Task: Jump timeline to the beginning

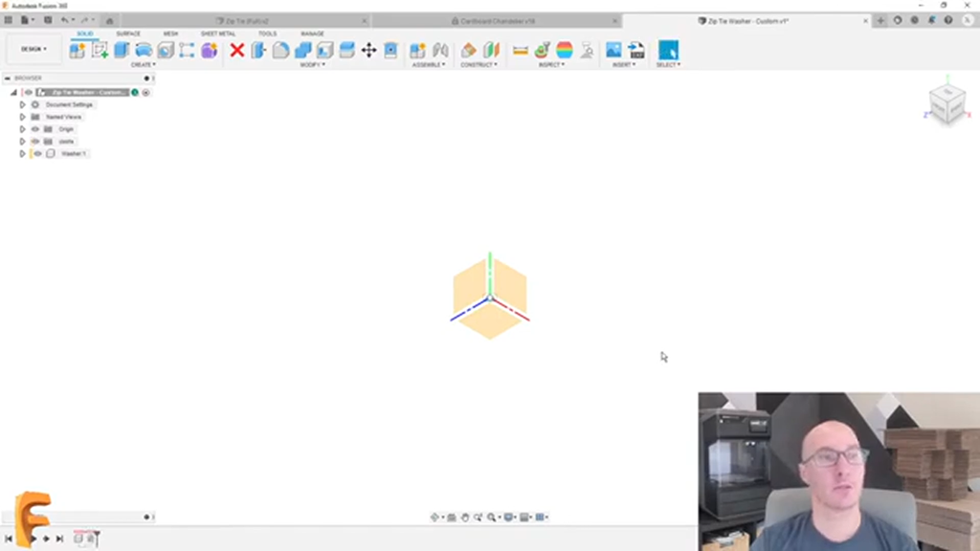Action: (9, 539)
